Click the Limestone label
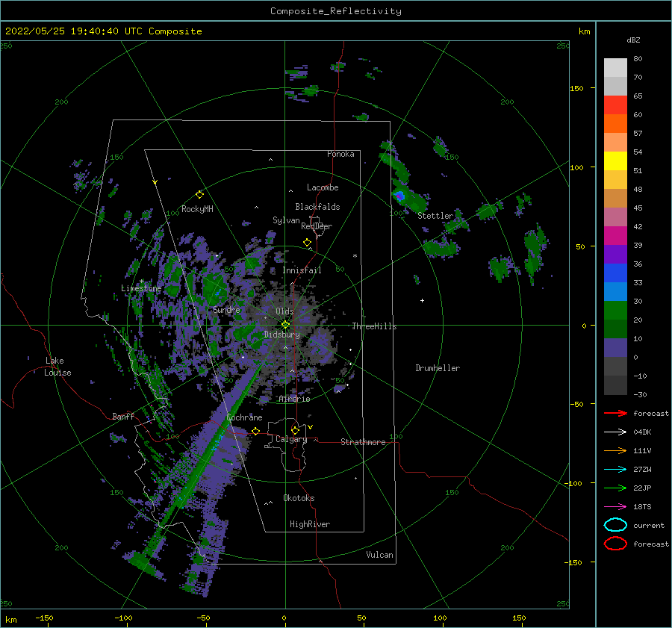672x628 pixels. 141,288
